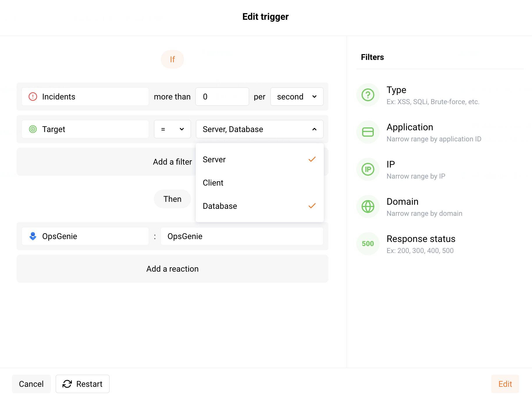Screen dimensions: 532x399
Task: Deselect the Database option
Action: [259, 206]
